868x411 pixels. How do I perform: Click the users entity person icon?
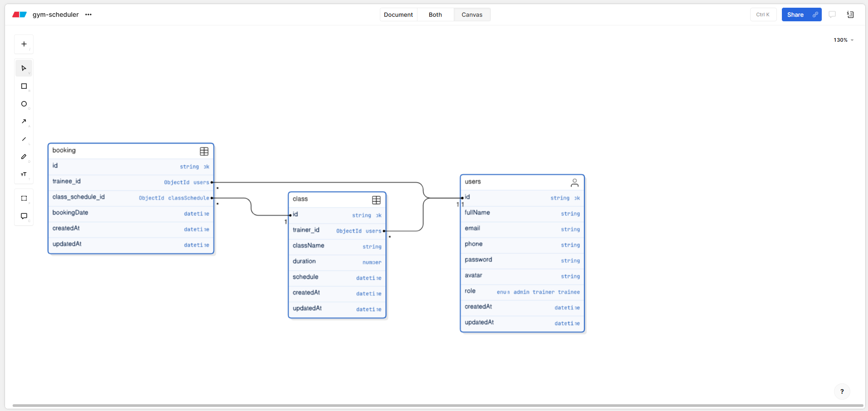point(575,183)
